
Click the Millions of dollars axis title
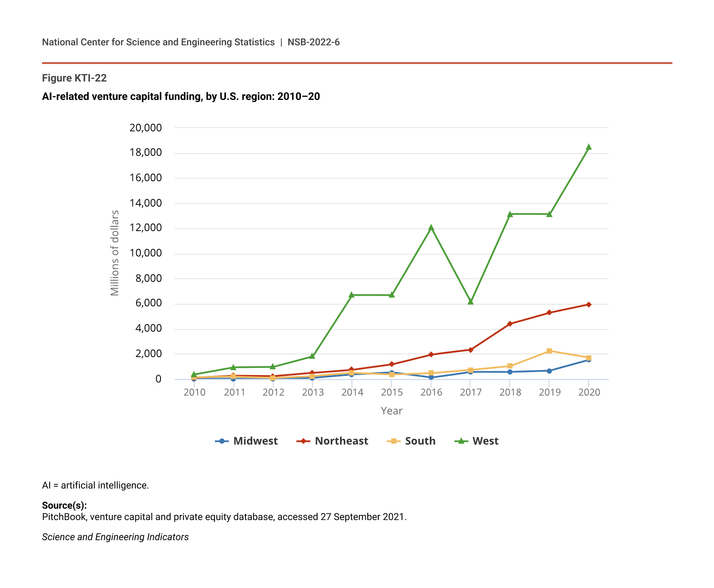115,253
